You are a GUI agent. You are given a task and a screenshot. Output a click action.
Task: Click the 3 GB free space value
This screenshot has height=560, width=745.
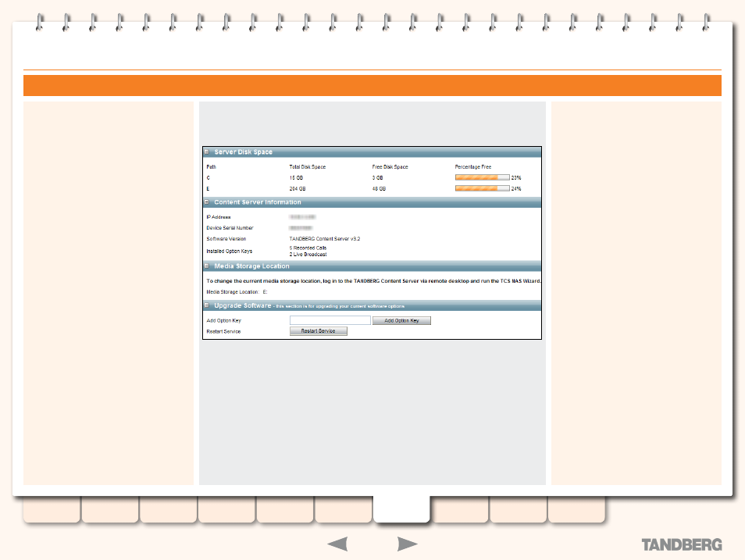click(377, 178)
